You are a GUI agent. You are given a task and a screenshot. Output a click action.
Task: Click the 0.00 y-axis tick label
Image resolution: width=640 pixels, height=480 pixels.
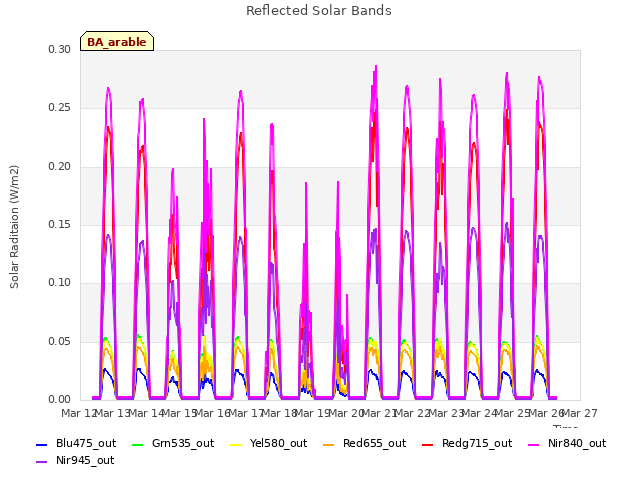[x=60, y=399]
